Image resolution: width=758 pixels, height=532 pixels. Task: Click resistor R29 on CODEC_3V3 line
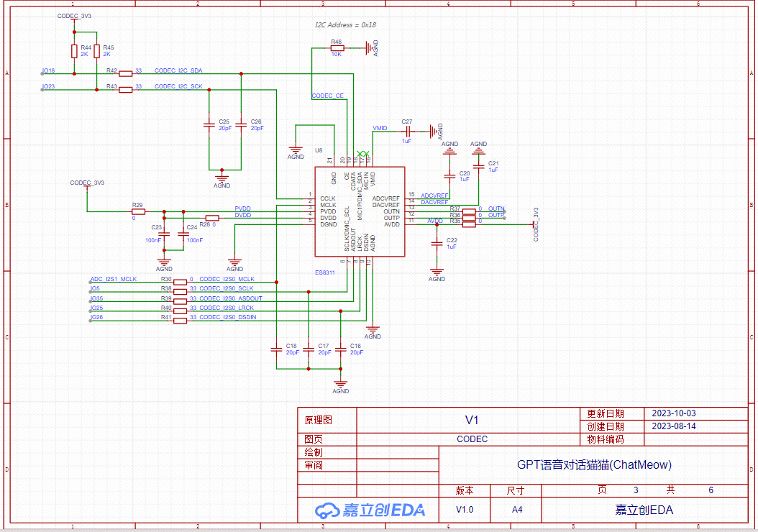point(138,211)
